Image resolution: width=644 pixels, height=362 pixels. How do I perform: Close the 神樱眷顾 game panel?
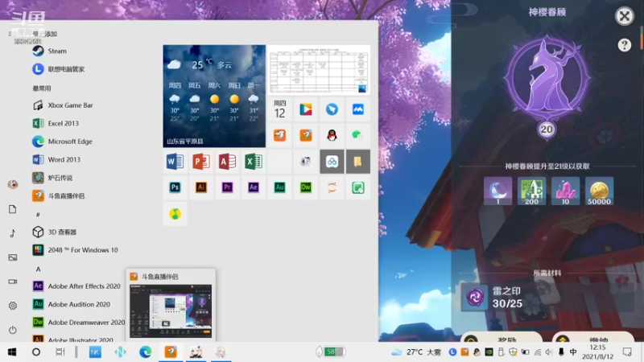click(x=625, y=16)
